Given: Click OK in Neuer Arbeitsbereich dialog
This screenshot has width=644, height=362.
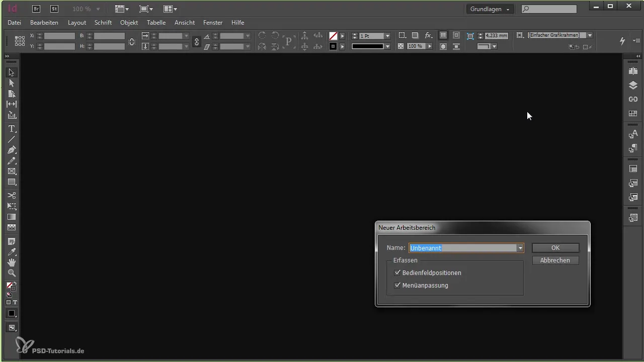Looking at the screenshot, I should [555, 248].
